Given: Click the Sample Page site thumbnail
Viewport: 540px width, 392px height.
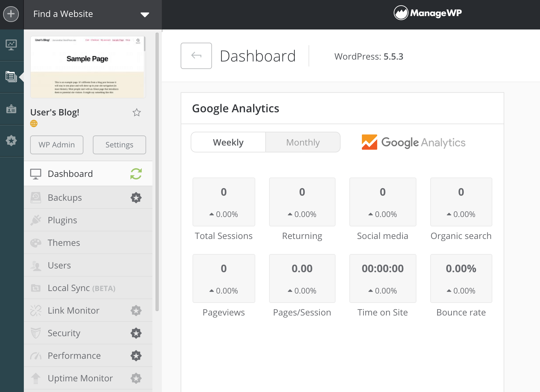Looking at the screenshot, I should (88, 67).
